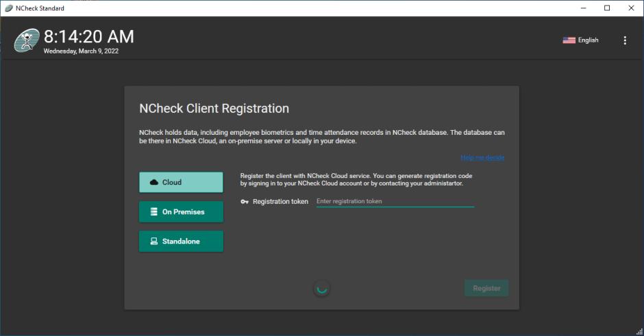644x336 pixels.
Task: Focus the registration token input field
Action: point(395,201)
